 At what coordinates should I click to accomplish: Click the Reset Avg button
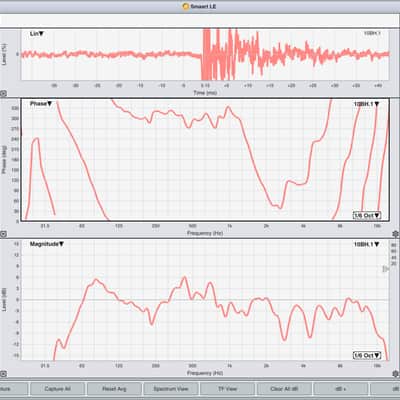(114, 389)
